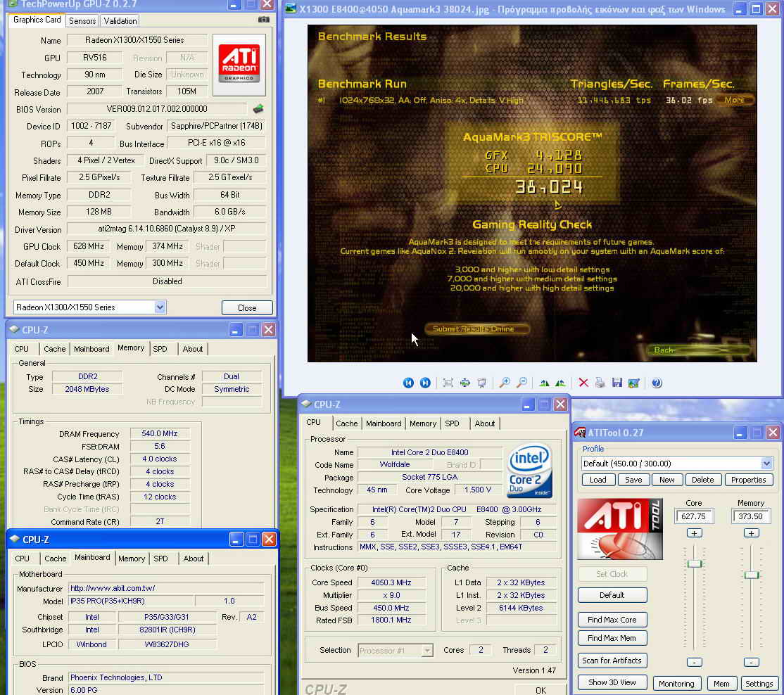This screenshot has width=784, height=695.
Task: Expand the ATITool Profile dropdown
Action: click(x=766, y=463)
